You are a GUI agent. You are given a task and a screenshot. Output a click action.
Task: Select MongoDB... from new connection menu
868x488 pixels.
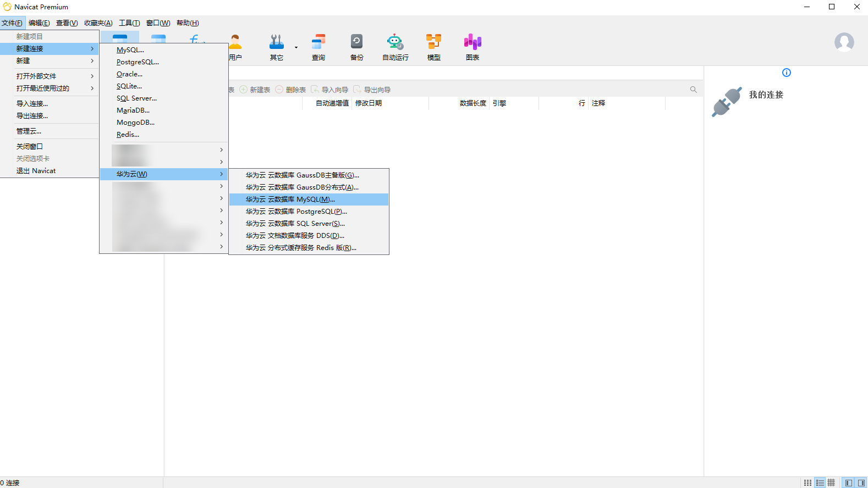click(x=135, y=123)
